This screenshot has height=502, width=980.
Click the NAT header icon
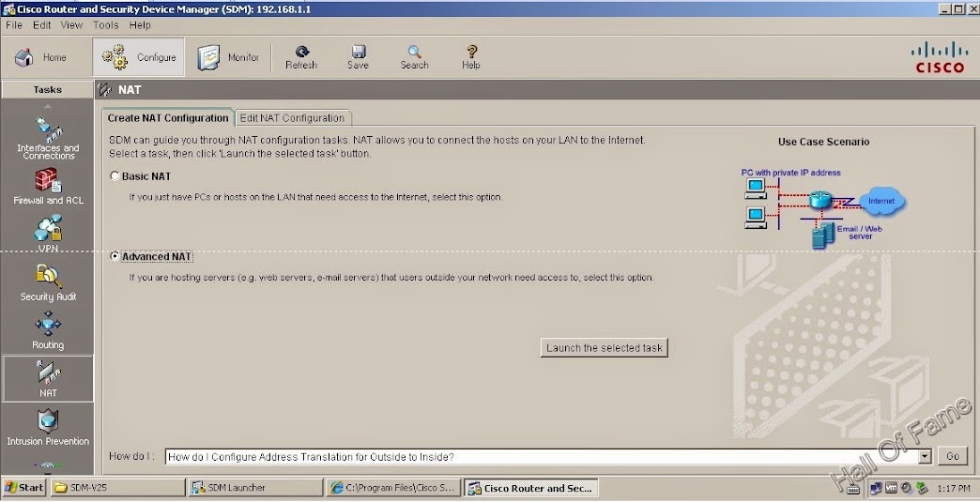pos(105,90)
